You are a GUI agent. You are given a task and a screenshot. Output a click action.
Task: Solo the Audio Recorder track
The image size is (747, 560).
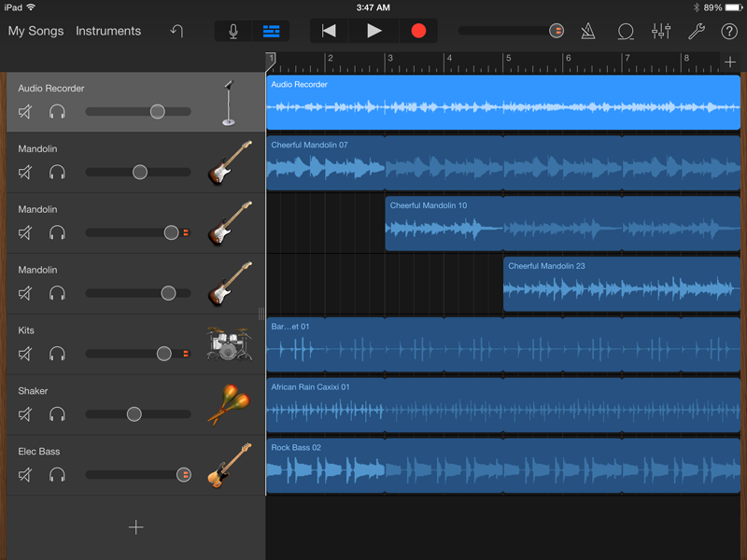[x=57, y=111]
